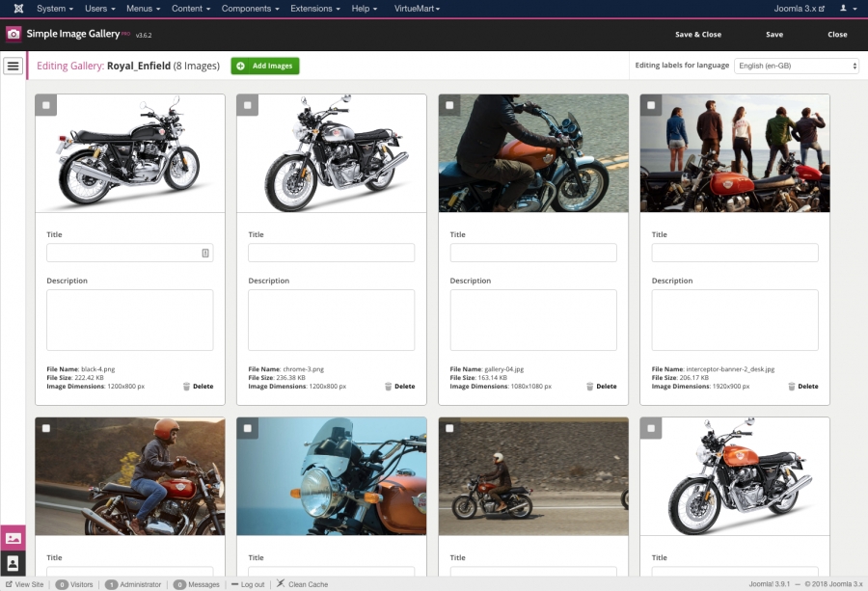Image resolution: width=868 pixels, height=591 pixels.
Task: Click trash icon for interceptor-banner-2_desk.jpg
Action: pyautogui.click(x=792, y=387)
